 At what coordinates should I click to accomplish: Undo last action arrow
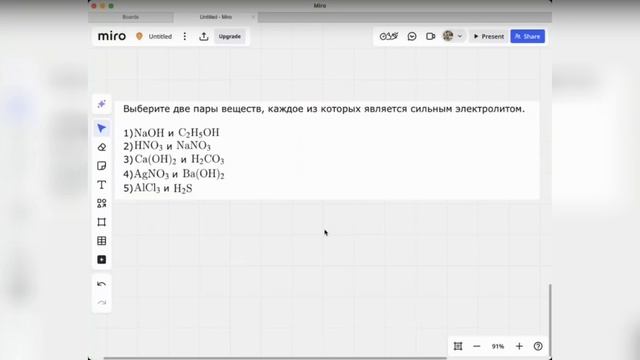click(x=102, y=284)
